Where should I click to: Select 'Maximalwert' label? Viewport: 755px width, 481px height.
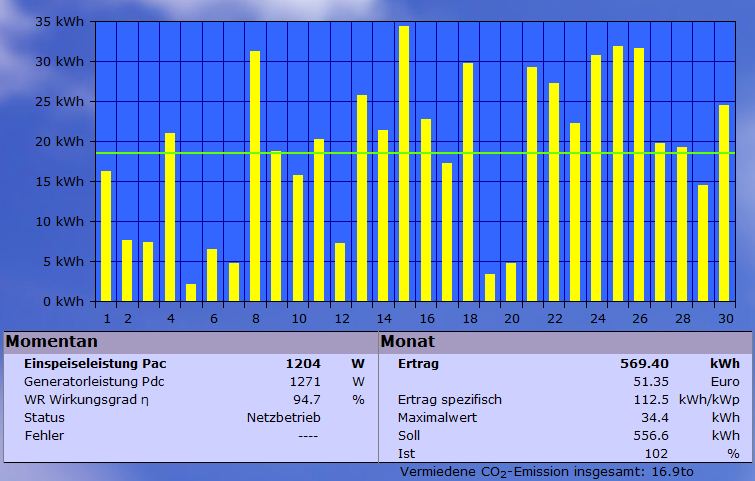coord(437,417)
